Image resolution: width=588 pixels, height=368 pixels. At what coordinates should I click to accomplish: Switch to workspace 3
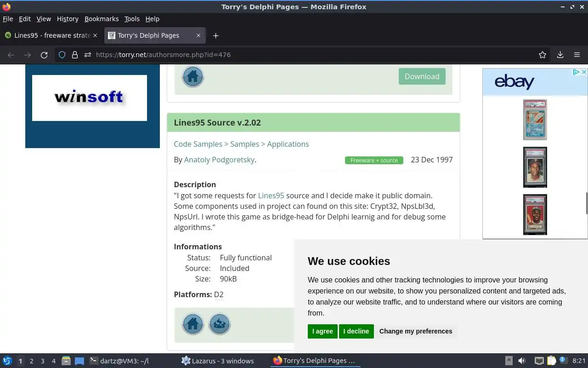pos(42,361)
